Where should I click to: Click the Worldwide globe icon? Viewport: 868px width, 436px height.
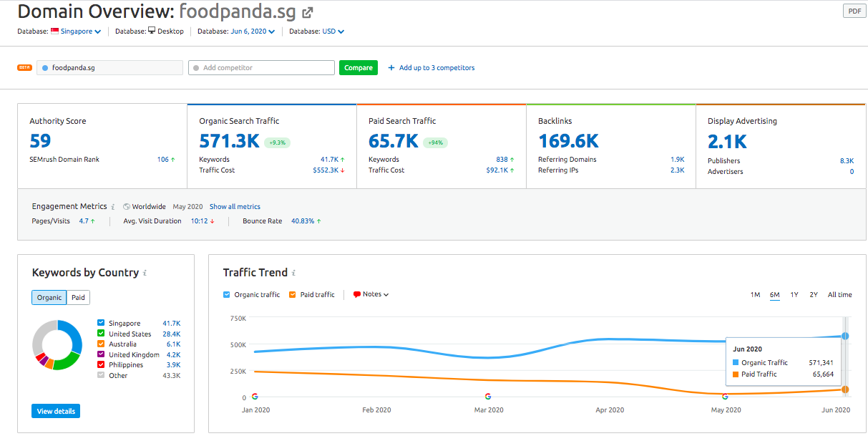[x=127, y=207]
